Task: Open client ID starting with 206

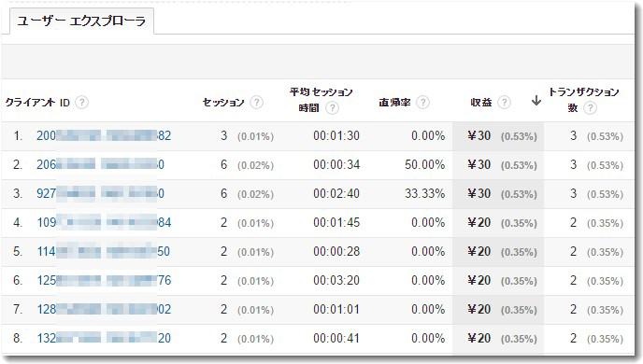Action: [x=101, y=164]
